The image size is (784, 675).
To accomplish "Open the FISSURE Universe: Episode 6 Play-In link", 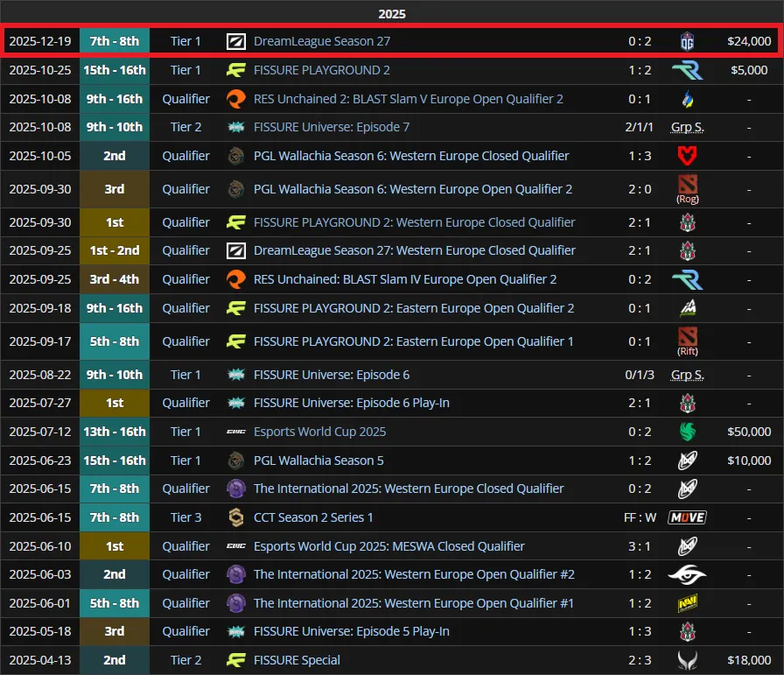I will [352, 403].
